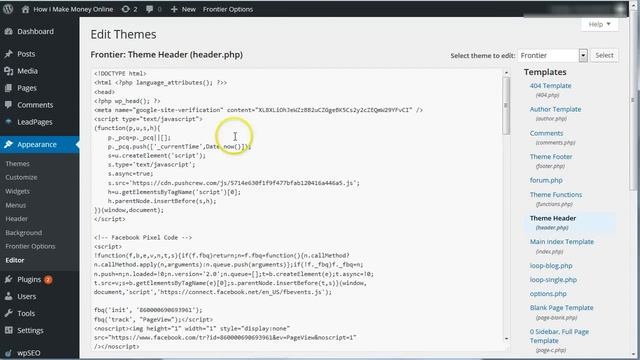Click the Settings icon in sidebar
Viewport: 640px width, 360px height.
[9, 330]
